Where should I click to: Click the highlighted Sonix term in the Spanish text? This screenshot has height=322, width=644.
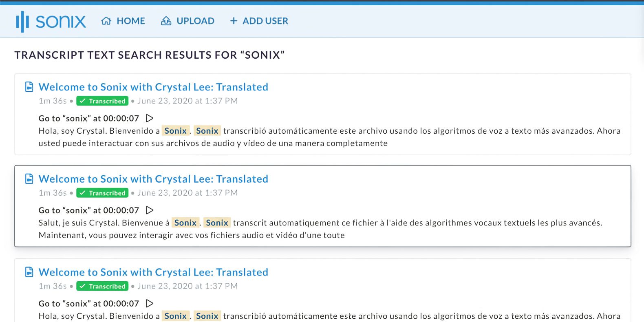pos(176,130)
